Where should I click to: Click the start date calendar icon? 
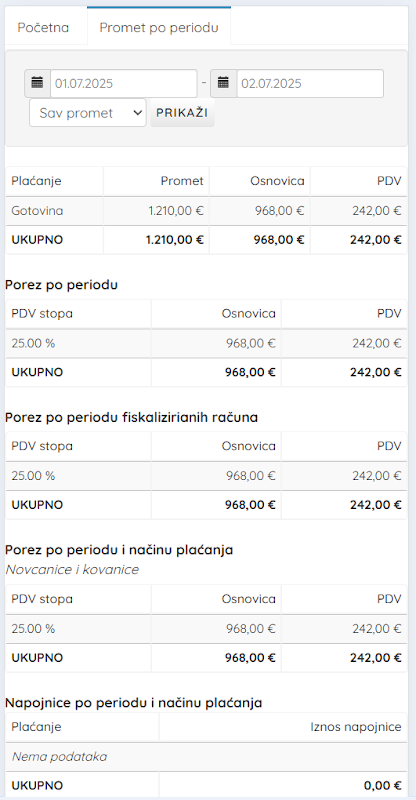37,83
